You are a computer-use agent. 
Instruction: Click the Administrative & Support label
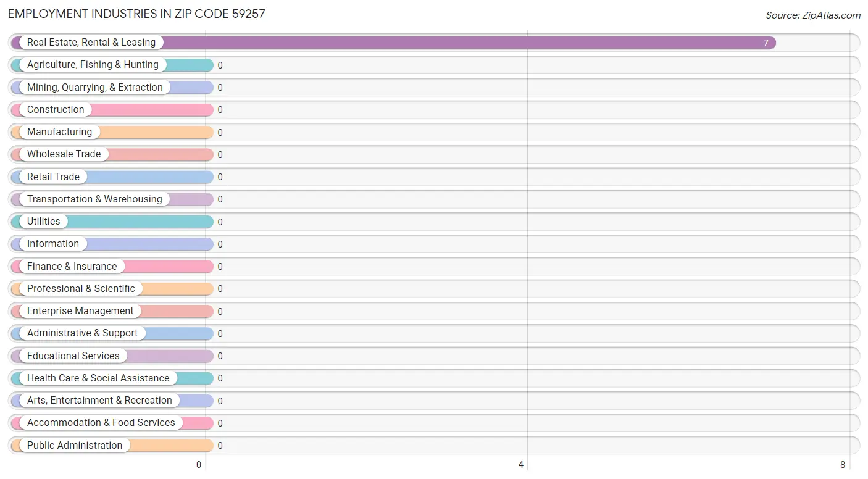click(x=83, y=333)
